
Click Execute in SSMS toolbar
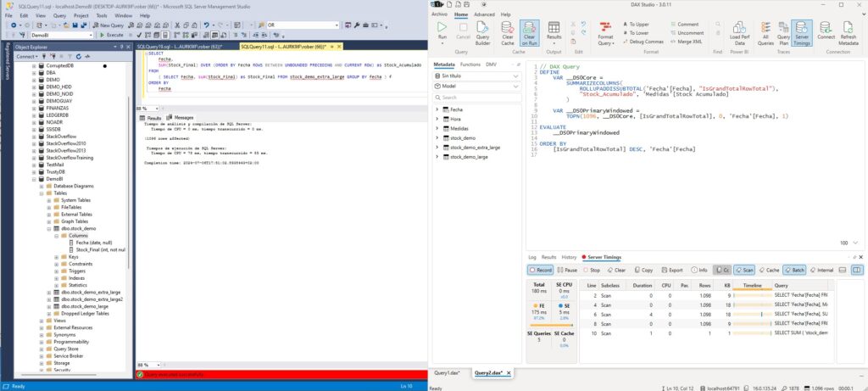pos(112,35)
